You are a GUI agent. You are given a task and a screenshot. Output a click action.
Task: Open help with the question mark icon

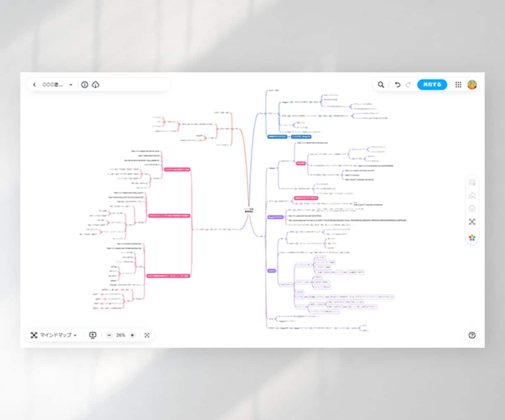[472, 335]
